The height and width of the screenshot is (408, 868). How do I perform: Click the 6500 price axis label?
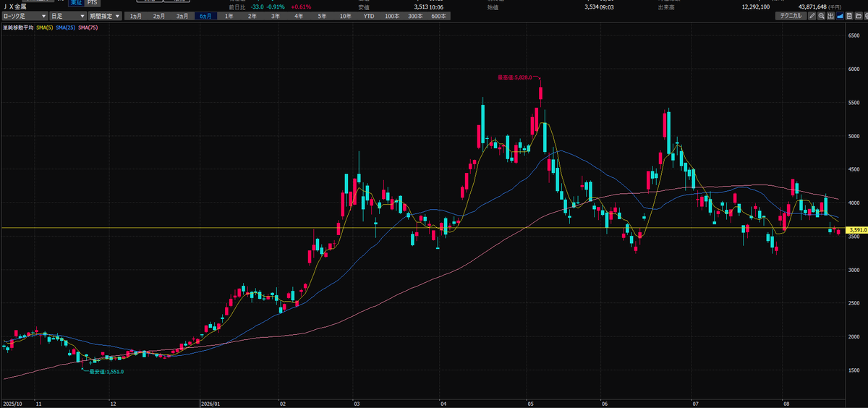[x=854, y=35]
